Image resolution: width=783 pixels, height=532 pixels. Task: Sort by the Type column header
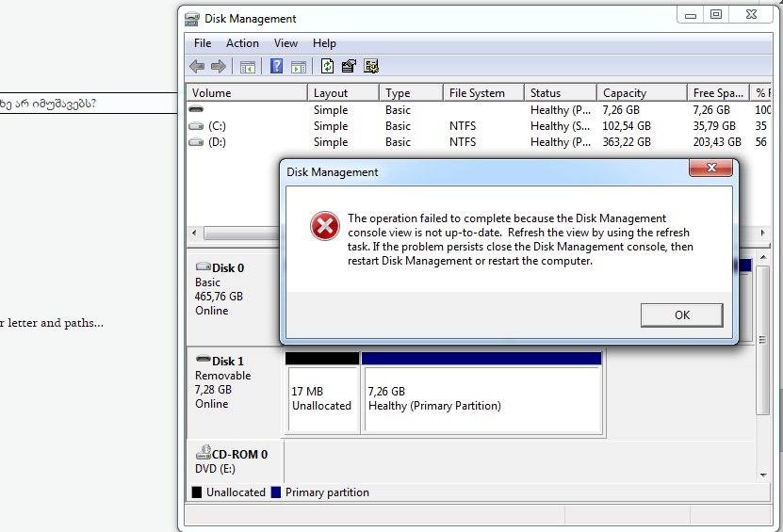tap(411, 93)
